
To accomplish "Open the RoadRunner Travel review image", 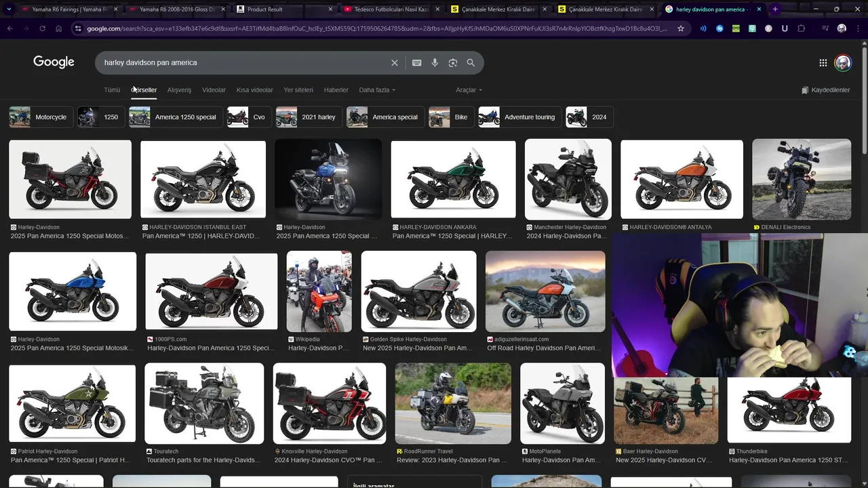I will click(453, 404).
